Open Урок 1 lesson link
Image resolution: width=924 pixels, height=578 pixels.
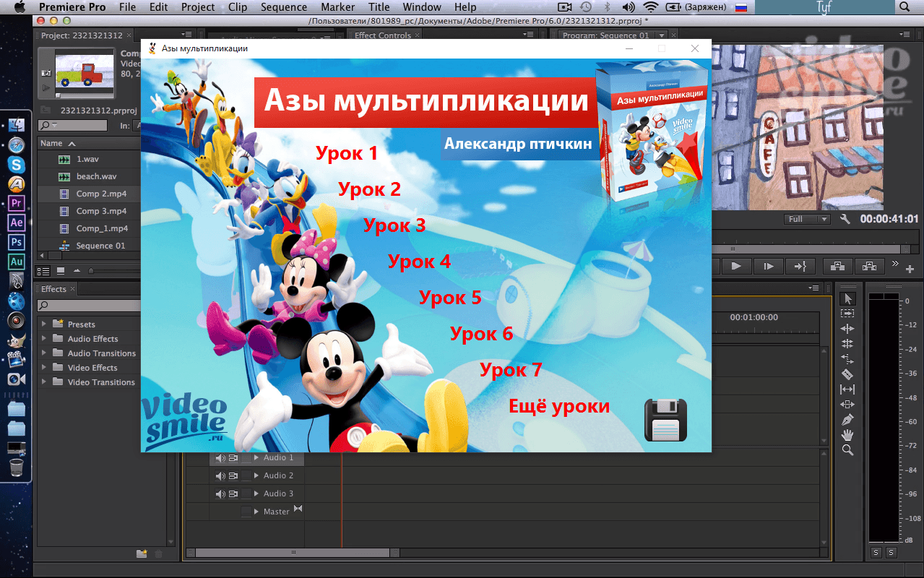[347, 153]
